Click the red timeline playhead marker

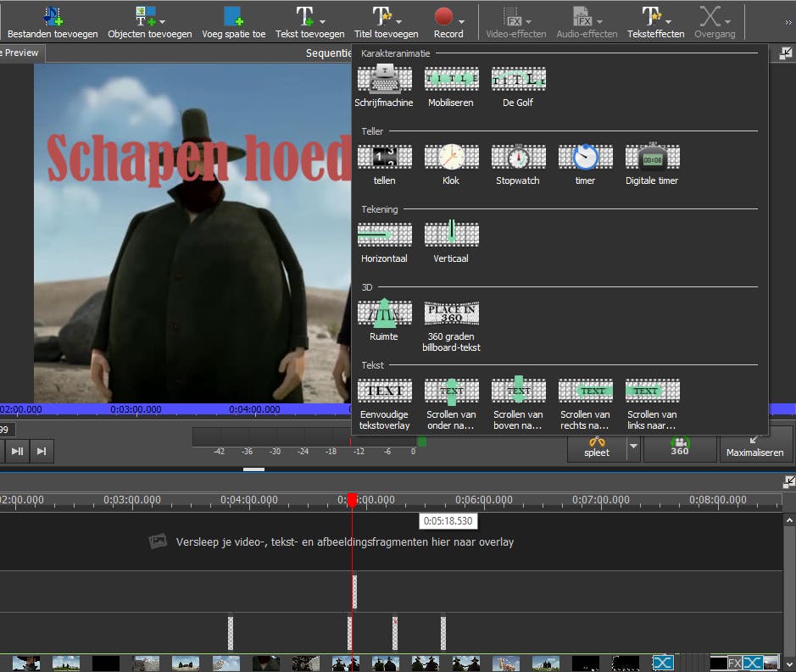pyautogui.click(x=353, y=501)
